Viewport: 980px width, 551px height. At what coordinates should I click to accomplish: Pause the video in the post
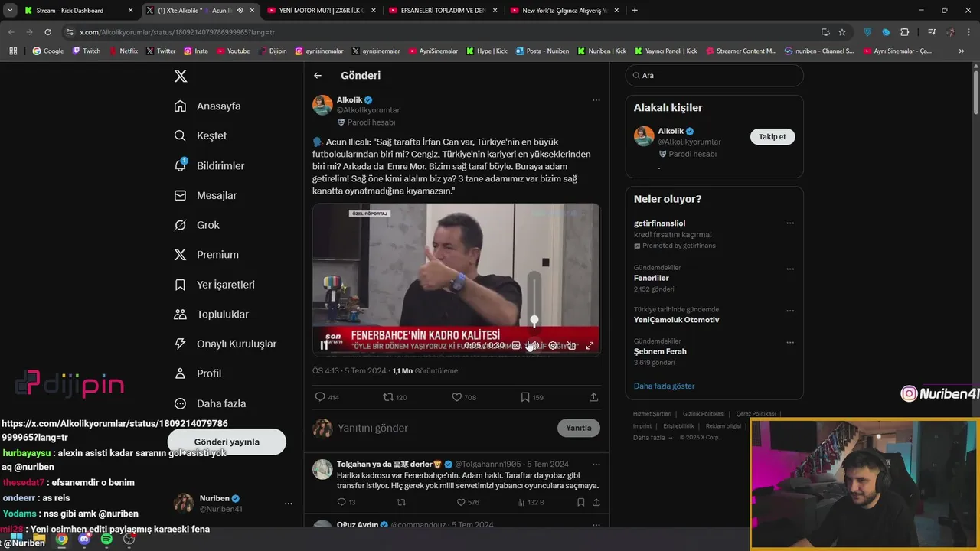(324, 345)
